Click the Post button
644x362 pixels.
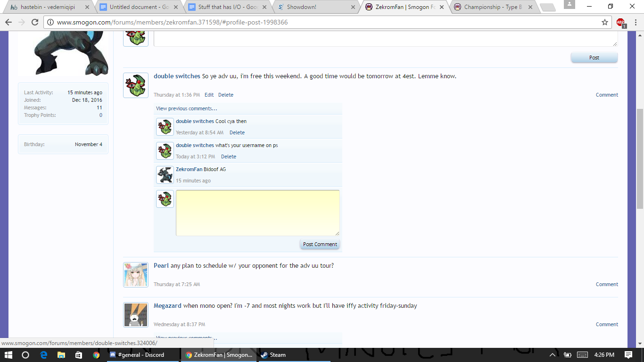(x=594, y=58)
